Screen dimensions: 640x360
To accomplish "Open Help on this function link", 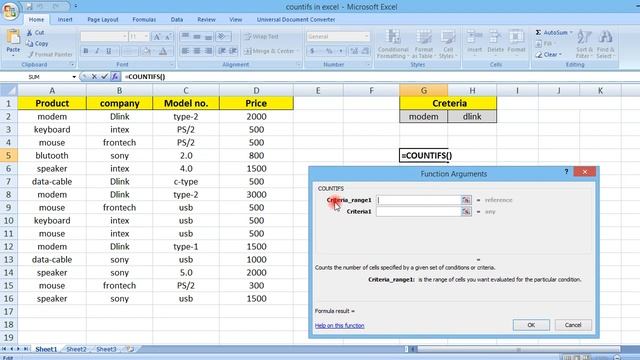I will 340,325.
